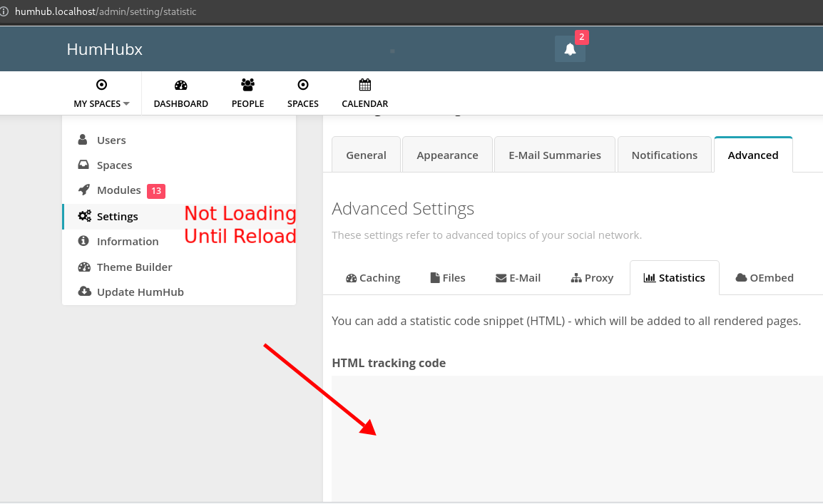Open the Calendar icon in the top bar
This screenshot has width=823, height=504.
point(364,85)
